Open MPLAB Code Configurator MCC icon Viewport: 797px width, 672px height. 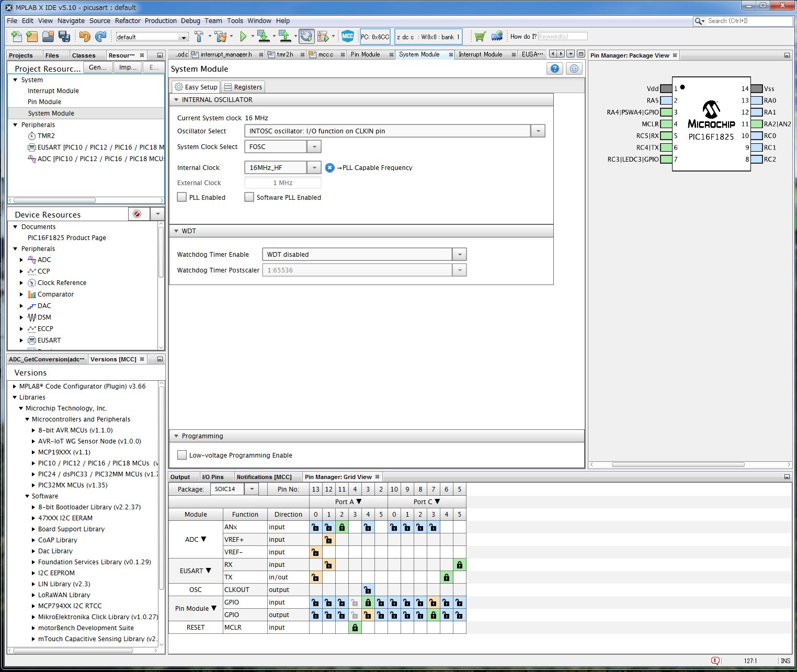[x=348, y=37]
